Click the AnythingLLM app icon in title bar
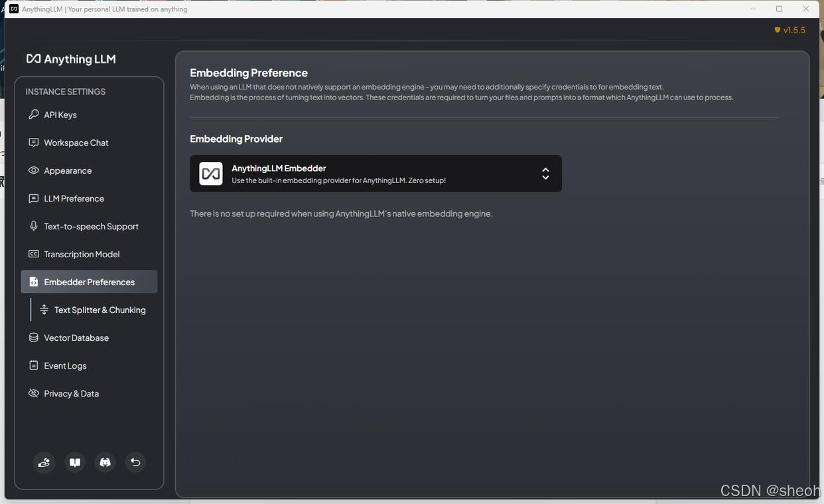Screen dimensions: 824x504 click(13, 9)
